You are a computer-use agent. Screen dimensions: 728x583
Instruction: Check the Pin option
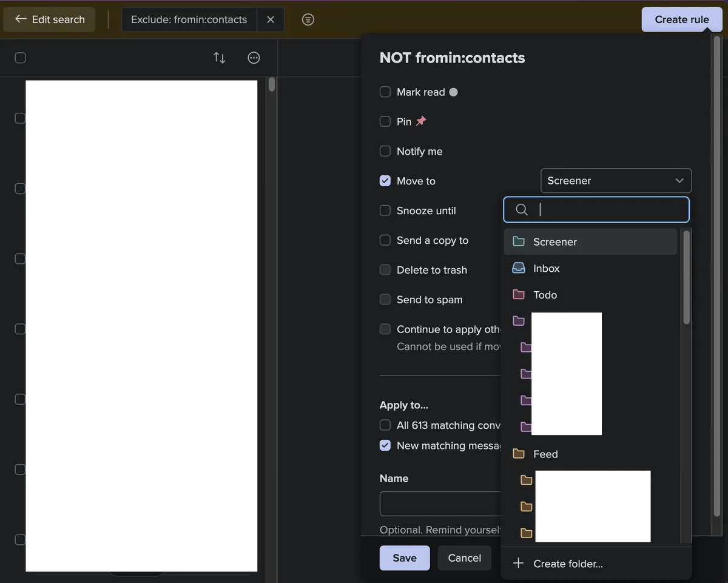(x=385, y=121)
